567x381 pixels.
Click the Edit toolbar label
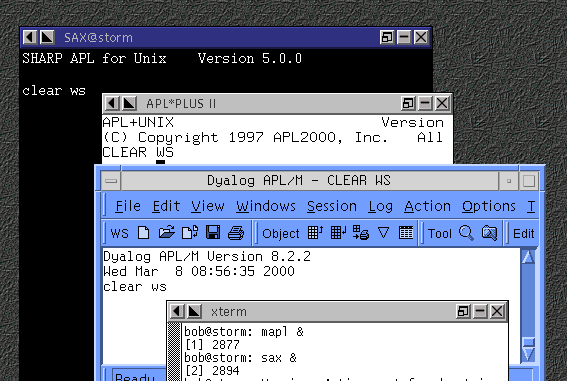click(524, 234)
